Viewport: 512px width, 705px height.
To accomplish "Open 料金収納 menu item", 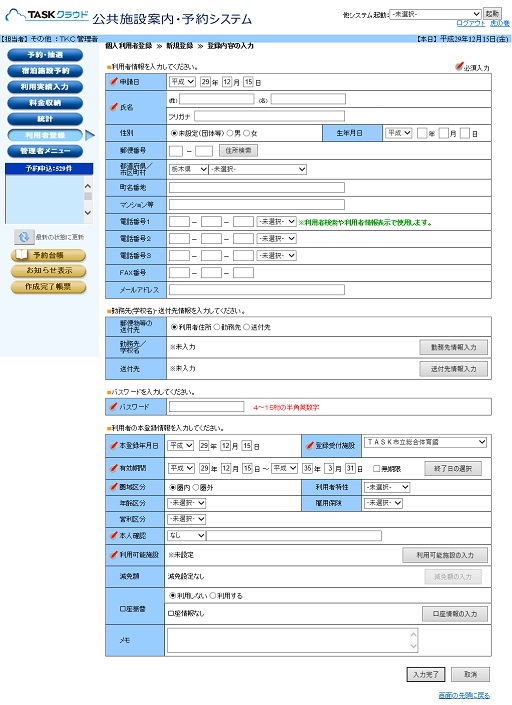I will 45,103.
